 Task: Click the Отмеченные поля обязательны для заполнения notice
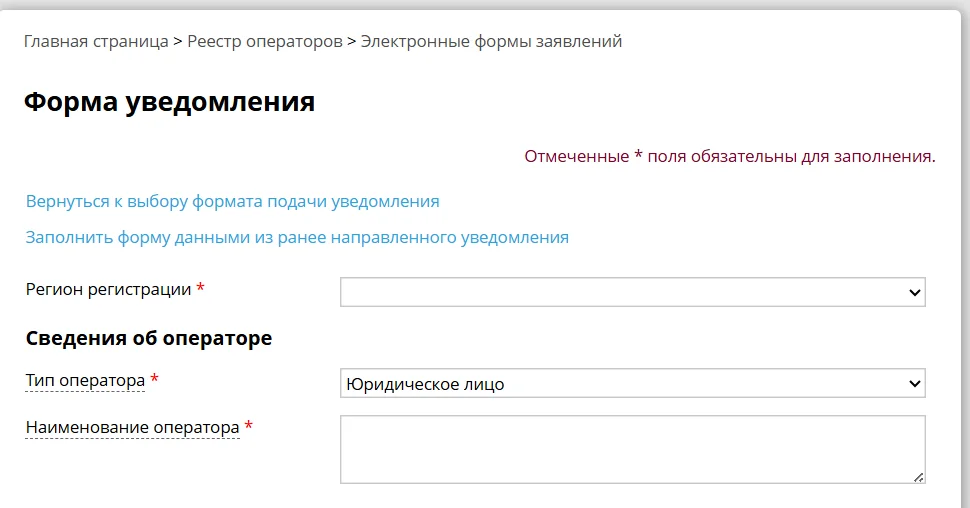(x=730, y=157)
